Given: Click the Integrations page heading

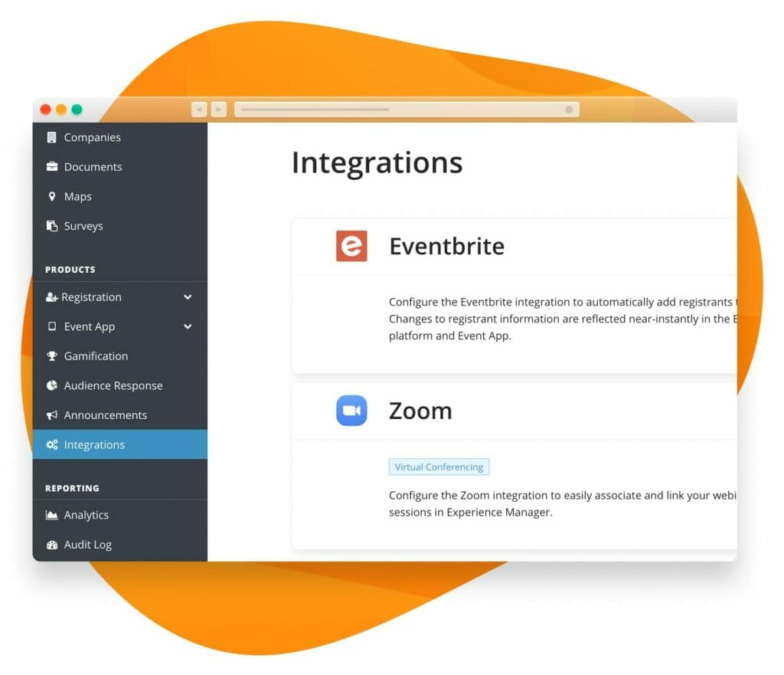Looking at the screenshot, I should tap(377, 163).
